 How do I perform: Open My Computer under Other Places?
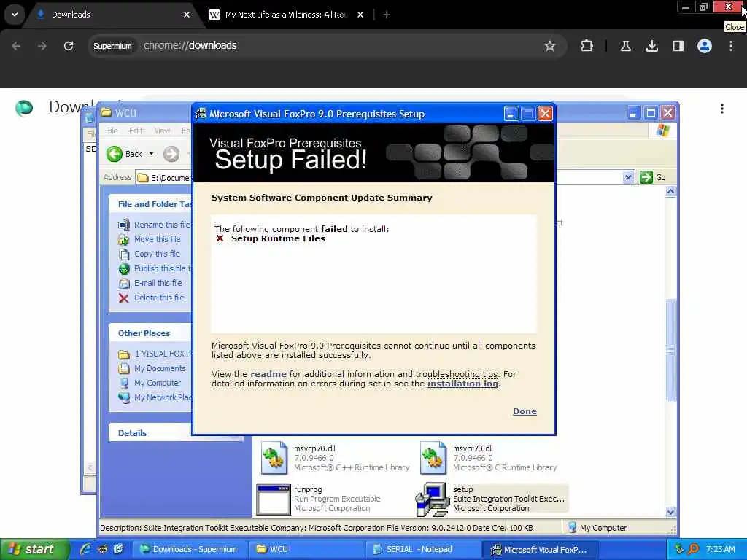[x=158, y=383]
